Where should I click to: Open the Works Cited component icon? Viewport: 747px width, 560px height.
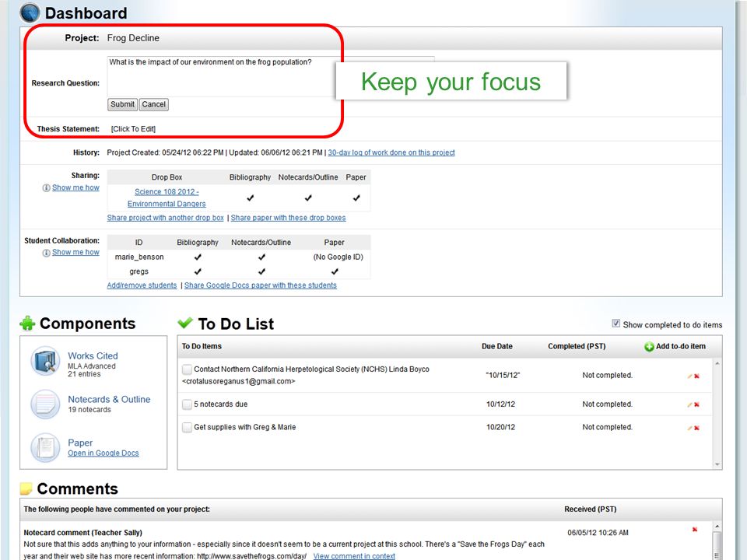[46, 361]
